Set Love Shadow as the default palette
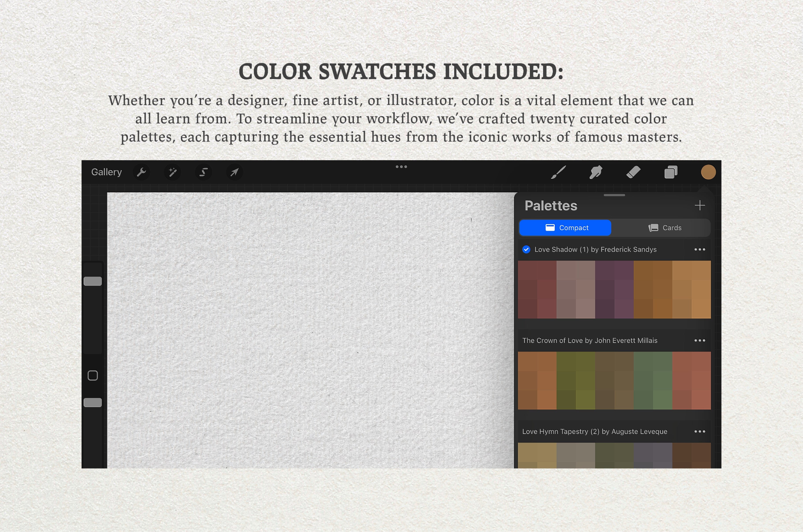The height and width of the screenshot is (532, 803). tap(527, 249)
